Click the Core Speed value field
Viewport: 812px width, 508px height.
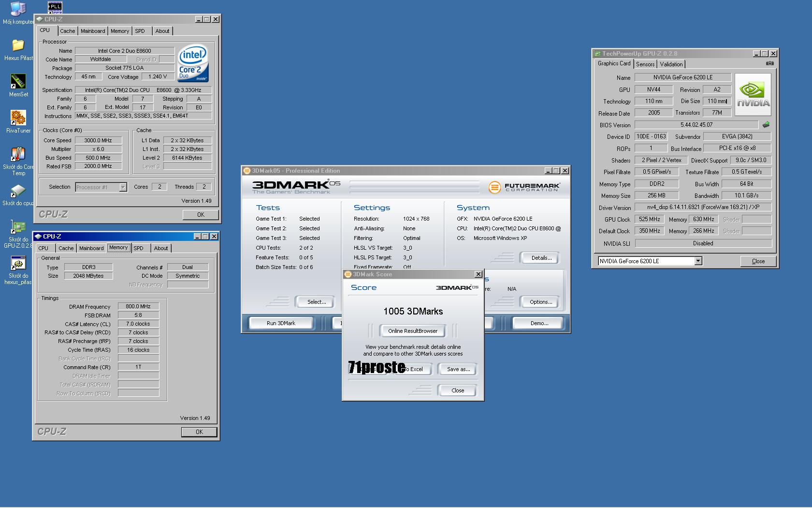click(98, 140)
